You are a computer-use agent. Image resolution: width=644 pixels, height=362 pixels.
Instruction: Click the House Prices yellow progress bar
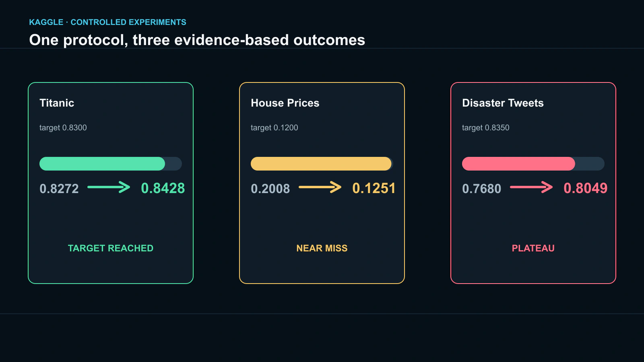(321, 164)
